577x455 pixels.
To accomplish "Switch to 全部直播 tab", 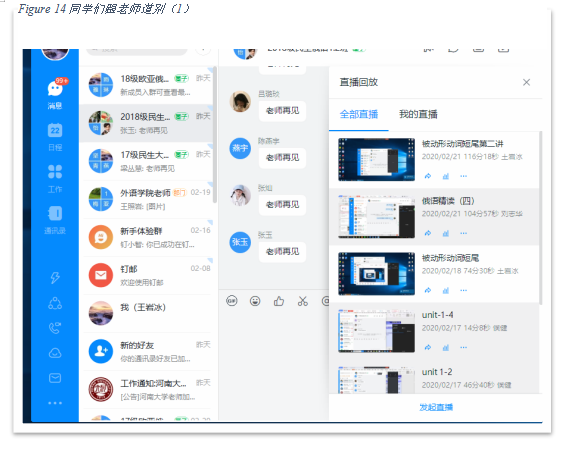I will tap(359, 114).
